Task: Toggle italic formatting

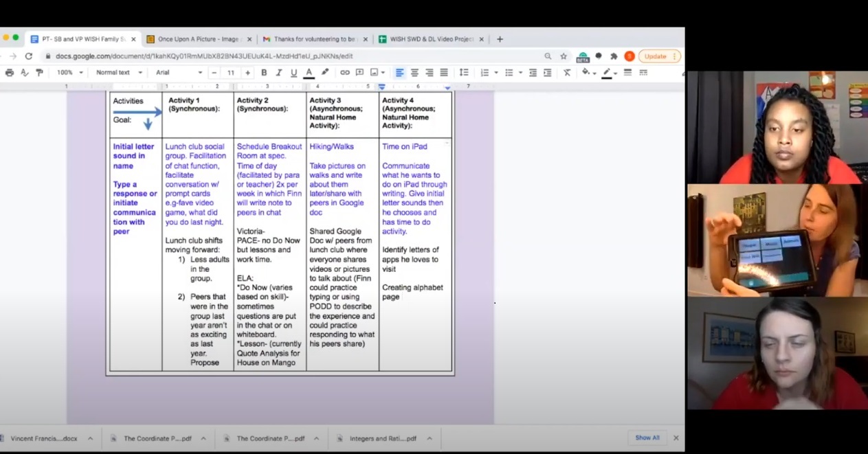Action: point(279,73)
